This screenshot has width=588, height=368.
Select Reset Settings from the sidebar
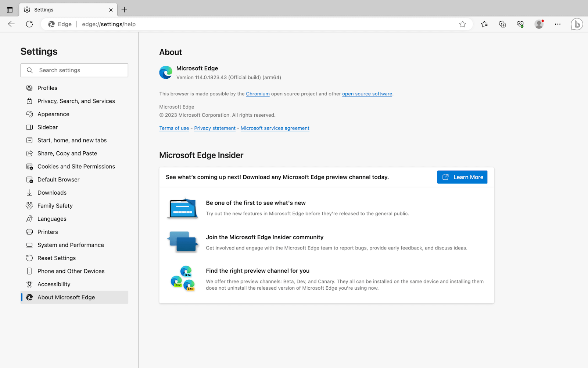pyautogui.click(x=56, y=258)
